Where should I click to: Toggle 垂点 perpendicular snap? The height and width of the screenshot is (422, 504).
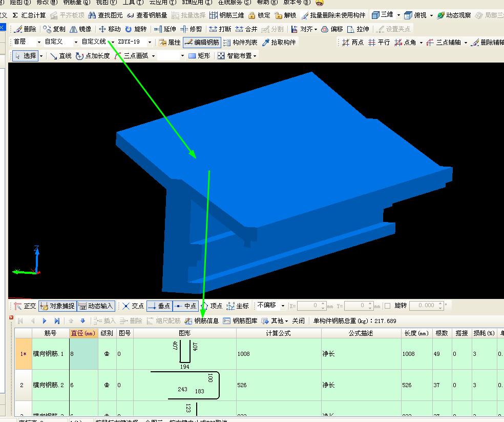tap(159, 306)
